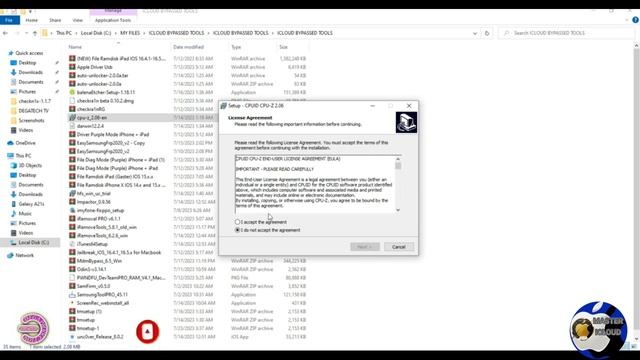
Task: Open the Explorer help icon
Action: point(635,20)
